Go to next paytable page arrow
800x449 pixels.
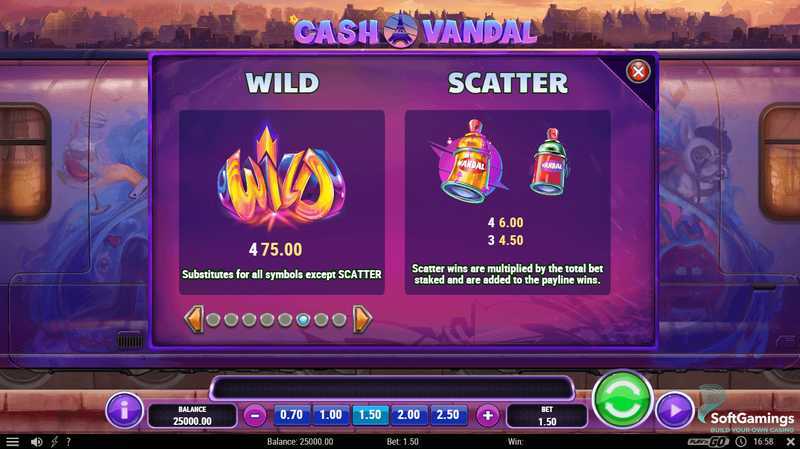[x=362, y=319]
